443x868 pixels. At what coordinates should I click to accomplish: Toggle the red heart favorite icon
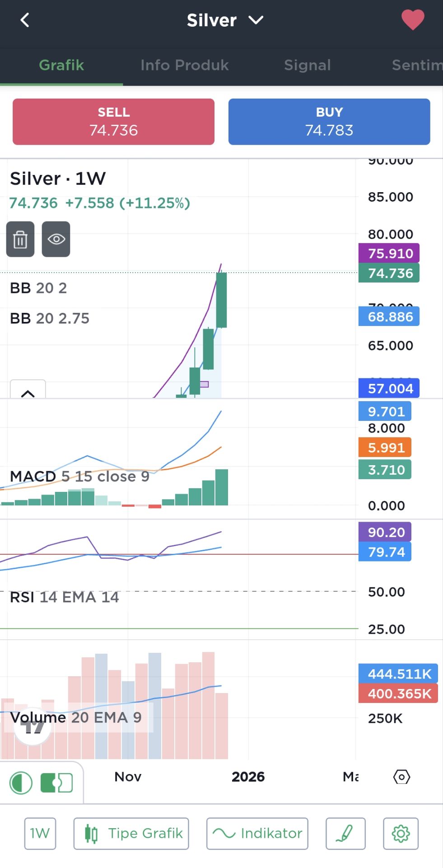pos(412,20)
